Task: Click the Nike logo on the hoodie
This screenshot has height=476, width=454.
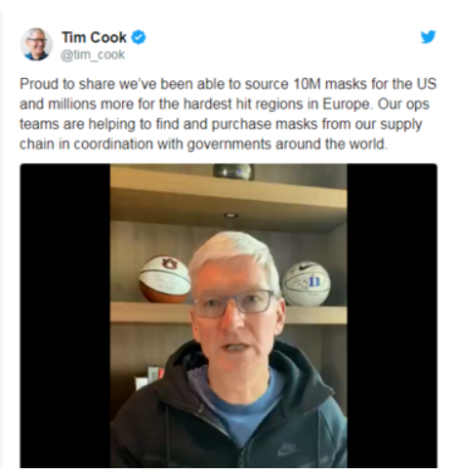Action: coord(288,450)
